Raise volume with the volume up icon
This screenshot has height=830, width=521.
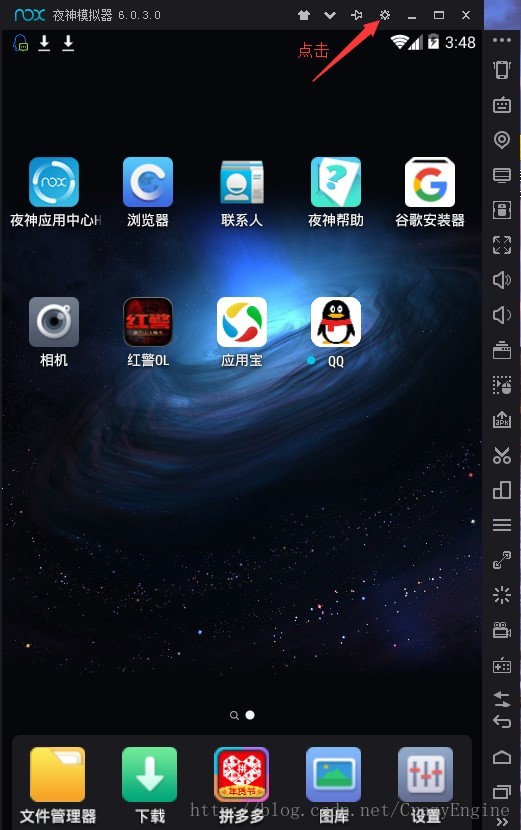pos(502,280)
